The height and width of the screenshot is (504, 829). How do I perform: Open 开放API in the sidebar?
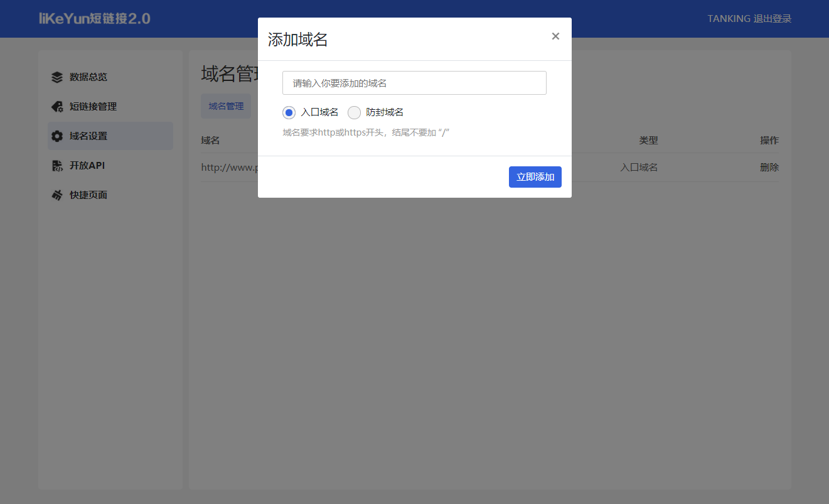point(110,166)
